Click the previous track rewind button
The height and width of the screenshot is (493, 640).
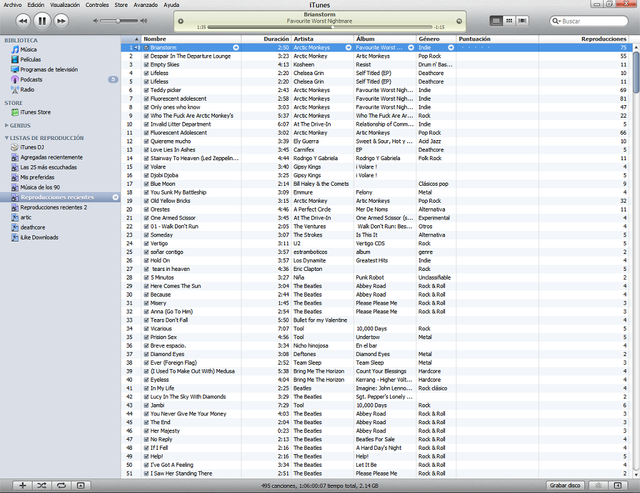[23, 21]
